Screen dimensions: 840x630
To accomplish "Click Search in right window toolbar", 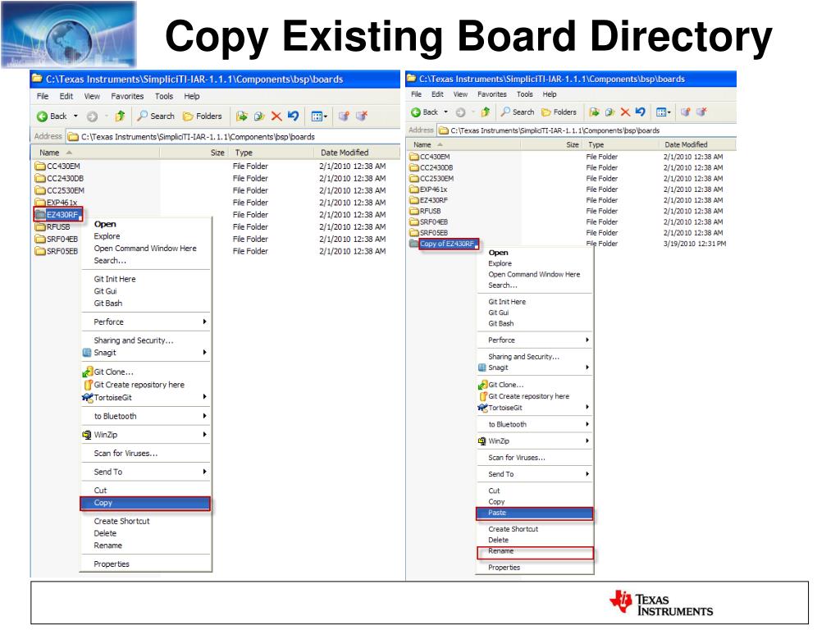I will click(x=518, y=112).
